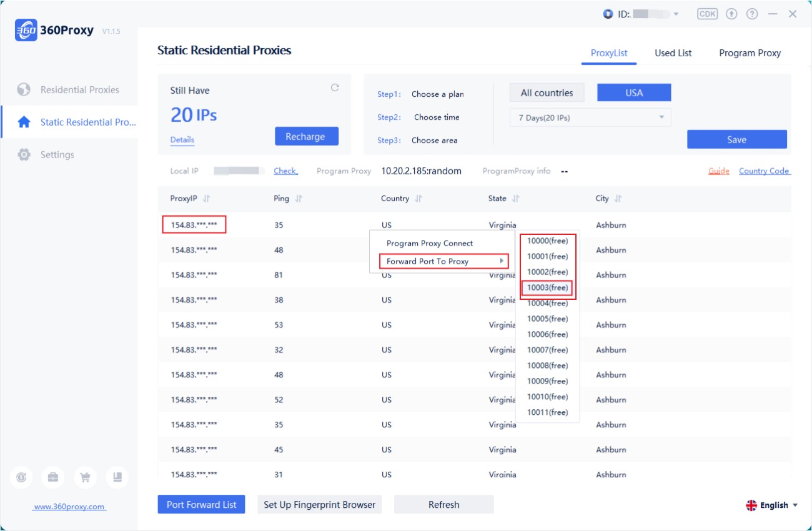812x531 pixels.
Task: Switch to the Used List tab
Action: (673, 53)
